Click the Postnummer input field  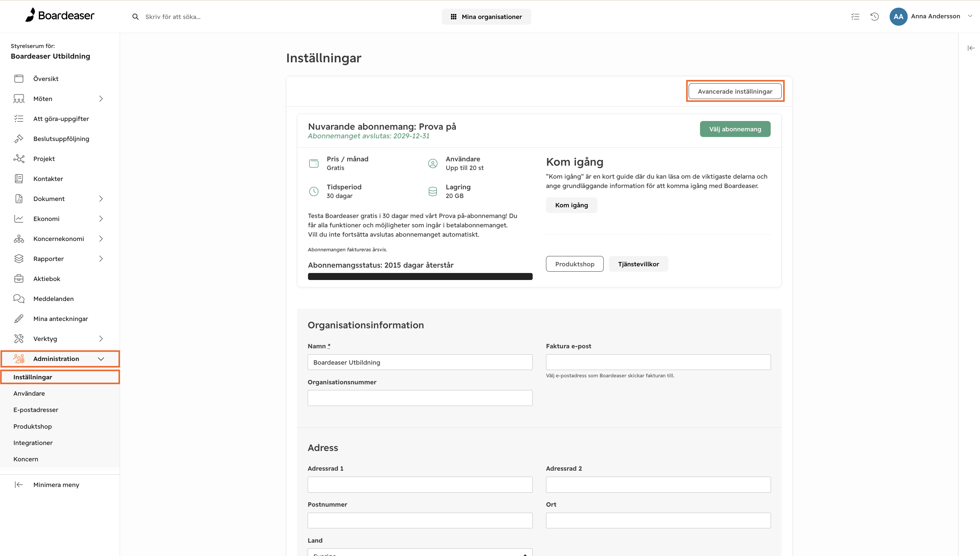(420, 520)
